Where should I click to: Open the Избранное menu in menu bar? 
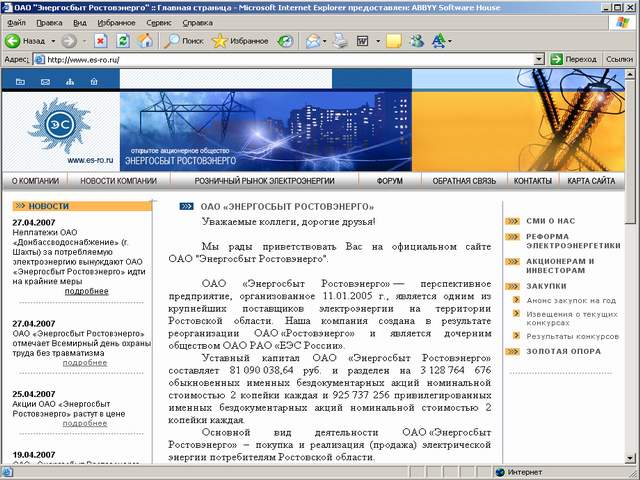[116, 23]
